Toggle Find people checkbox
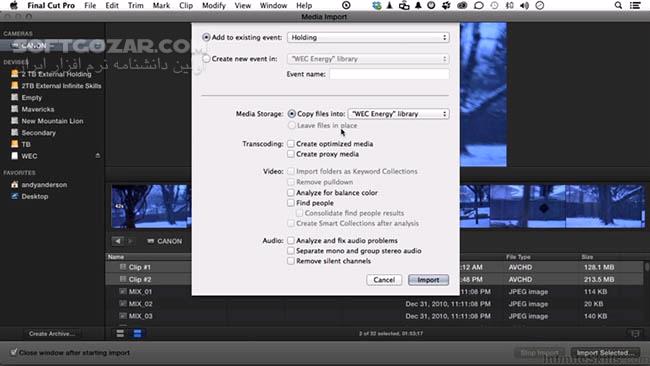The image size is (650, 366). 291,203
